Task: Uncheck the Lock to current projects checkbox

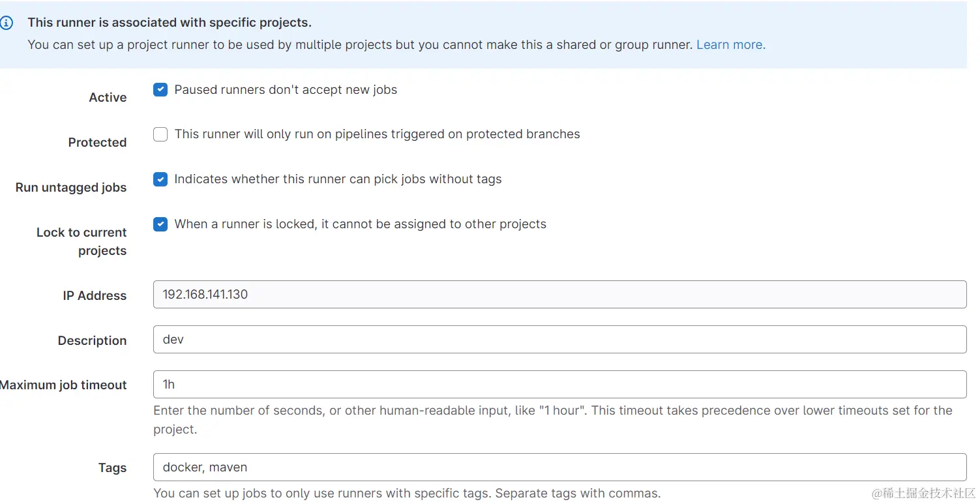Action: (160, 224)
